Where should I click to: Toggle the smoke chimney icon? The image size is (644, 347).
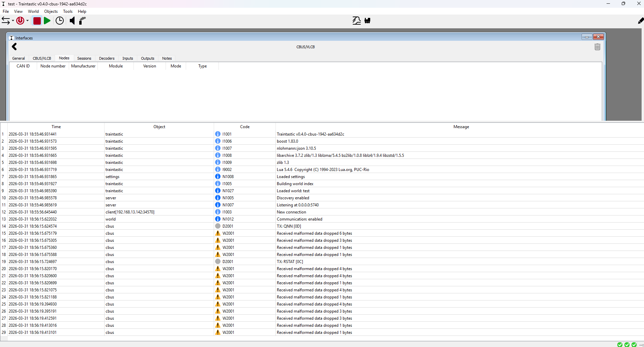[83, 21]
